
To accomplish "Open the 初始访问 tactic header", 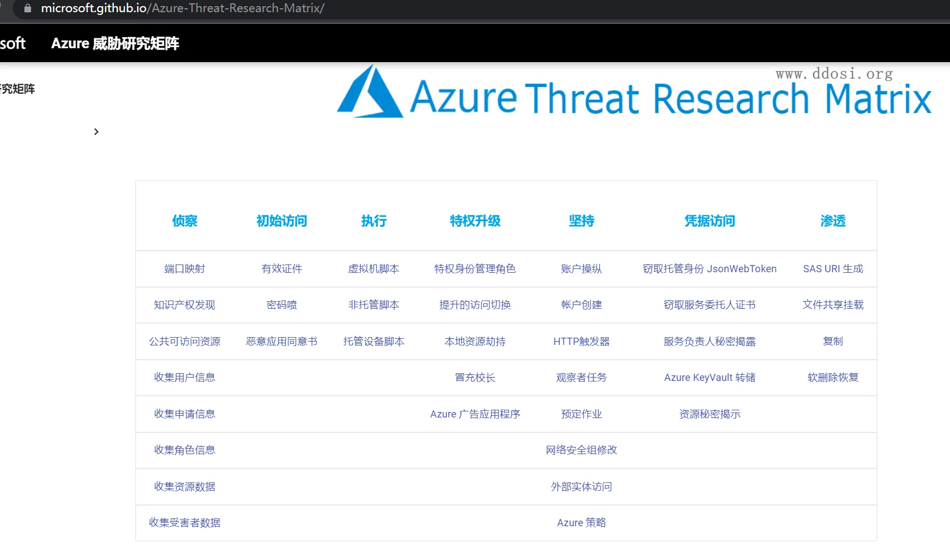I will pyautogui.click(x=282, y=221).
